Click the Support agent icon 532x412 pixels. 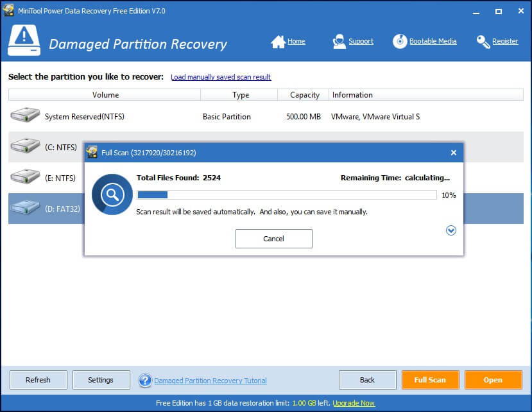click(x=339, y=42)
